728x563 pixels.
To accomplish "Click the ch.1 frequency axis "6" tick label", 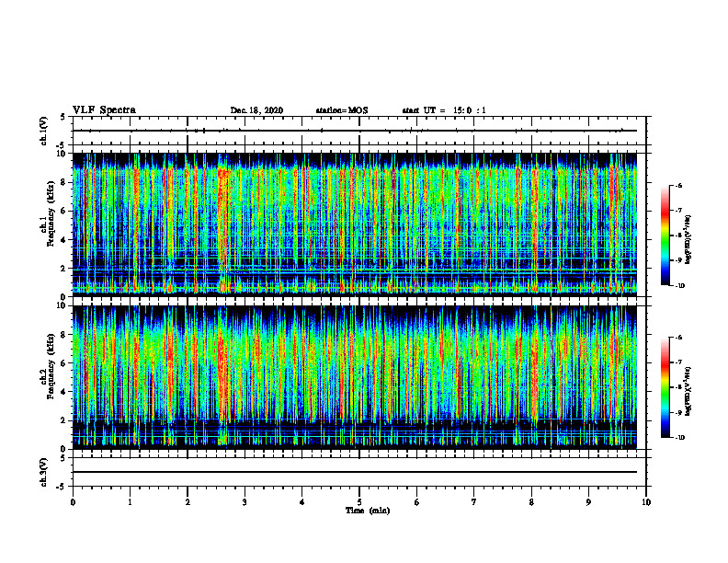I will tap(64, 212).
